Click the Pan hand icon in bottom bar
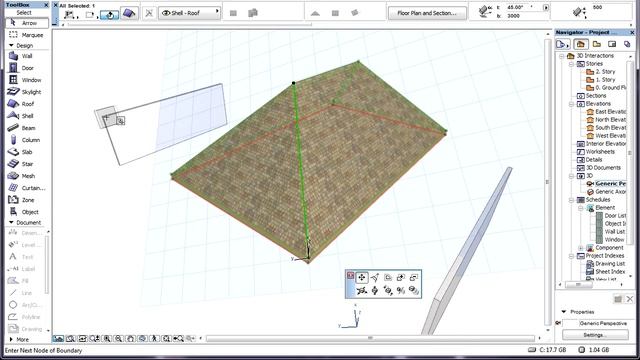 click(x=131, y=338)
